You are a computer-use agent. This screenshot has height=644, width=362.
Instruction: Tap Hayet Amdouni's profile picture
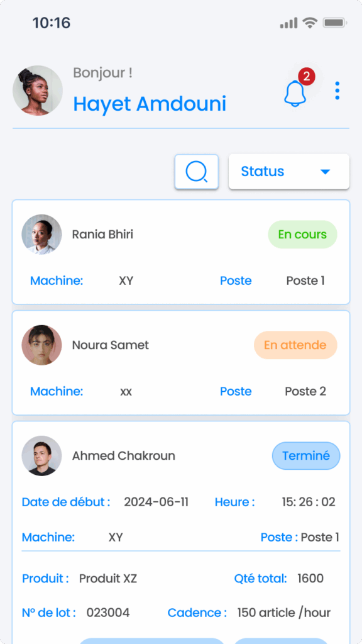(x=38, y=91)
